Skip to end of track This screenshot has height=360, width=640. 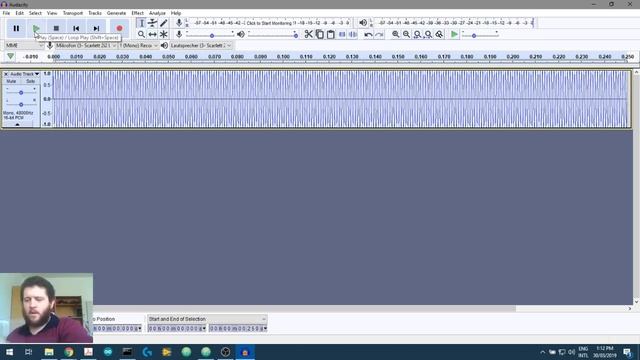(x=96, y=28)
